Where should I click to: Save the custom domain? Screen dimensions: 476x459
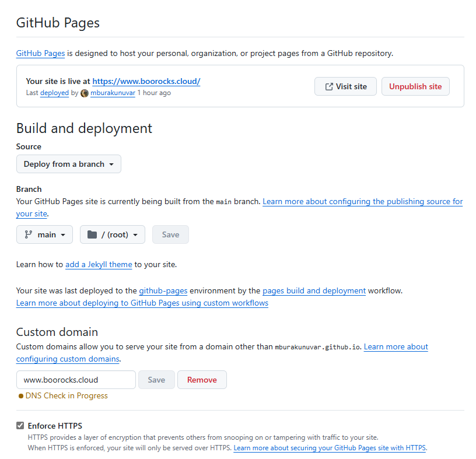156,380
